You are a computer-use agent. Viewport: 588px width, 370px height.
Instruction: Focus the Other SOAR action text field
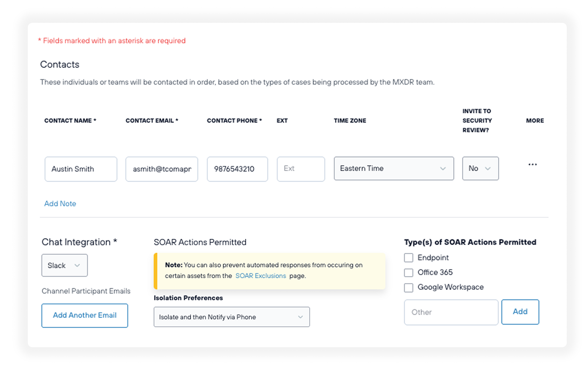(x=451, y=312)
